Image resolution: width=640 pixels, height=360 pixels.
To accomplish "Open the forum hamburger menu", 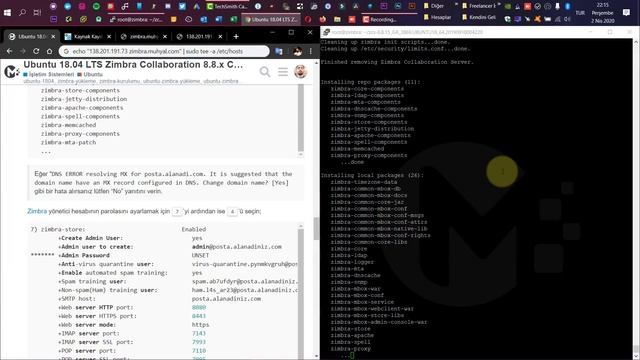I will click(x=283, y=72).
